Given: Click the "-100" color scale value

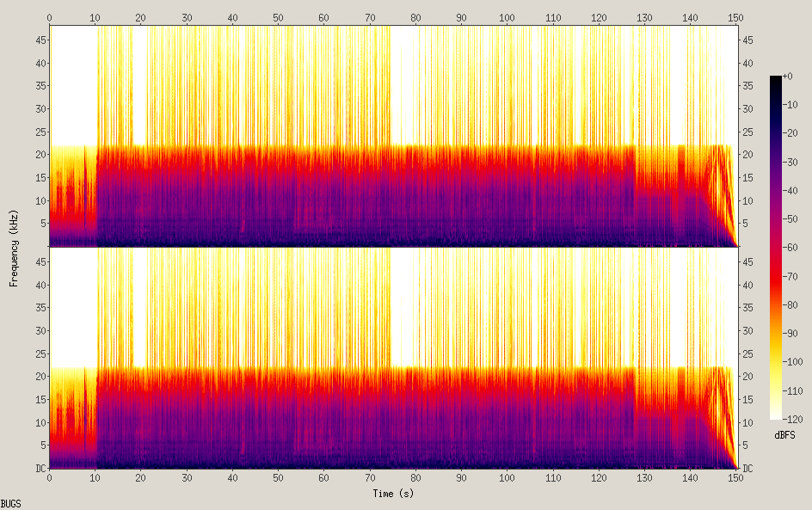Looking at the screenshot, I should [x=793, y=362].
